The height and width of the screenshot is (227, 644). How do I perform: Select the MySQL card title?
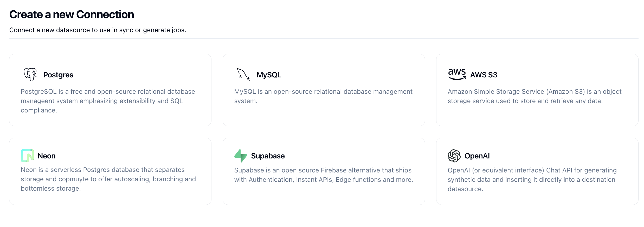269,75
